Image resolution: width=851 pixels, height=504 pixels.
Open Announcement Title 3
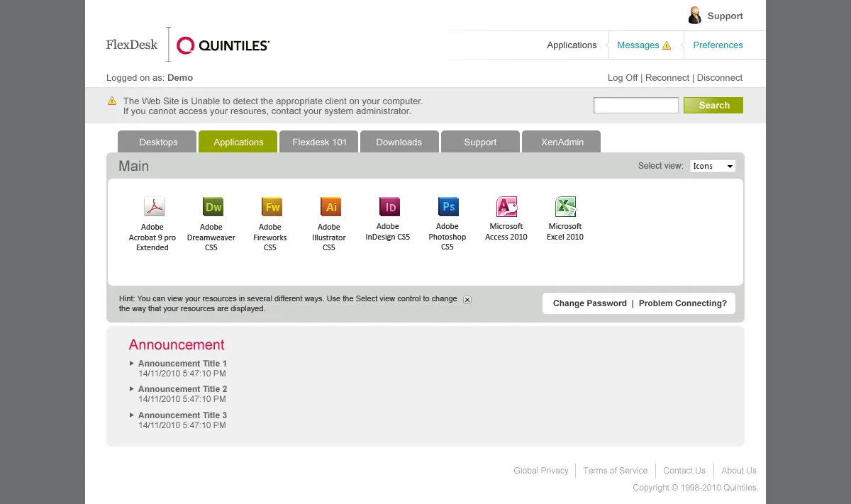tap(182, 415)
